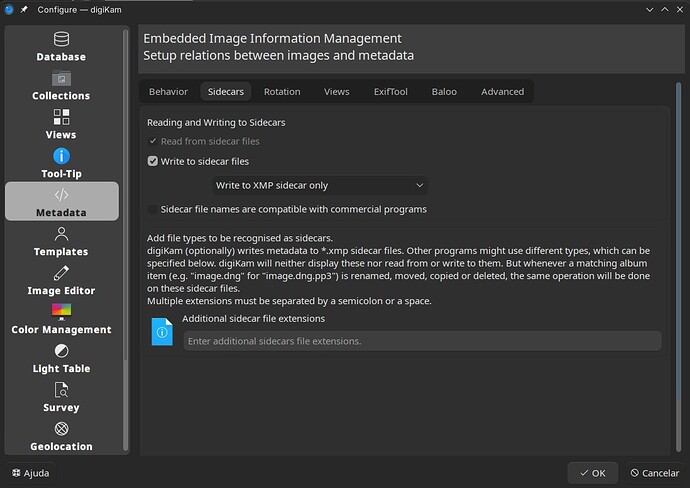The height and width of the screenshot is (488, 690).
Task: Open Light Table settings
Action: pyautogui.click(x=61, y=358)
